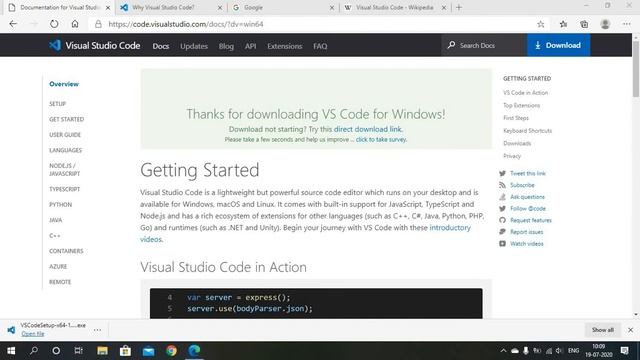The height and width of the screenshot is (360, 640).
Task: Click the Search Docs field
Action: point(484,45)
